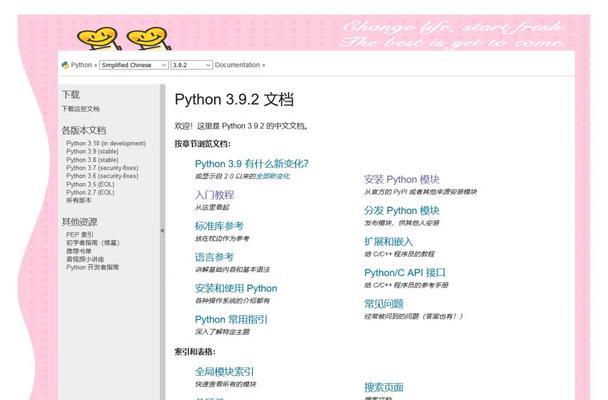This screenshot has height=400, width=608.
Task: Open the 扩展和嵌入 extending link
Action: (388, 241)
